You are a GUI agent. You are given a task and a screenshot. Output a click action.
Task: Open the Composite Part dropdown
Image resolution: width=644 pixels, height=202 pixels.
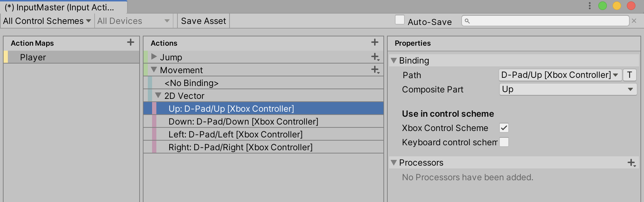pos(568,89)
